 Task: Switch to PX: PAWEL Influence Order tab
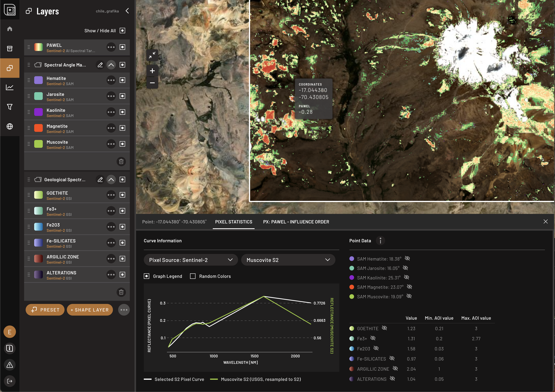296,222
